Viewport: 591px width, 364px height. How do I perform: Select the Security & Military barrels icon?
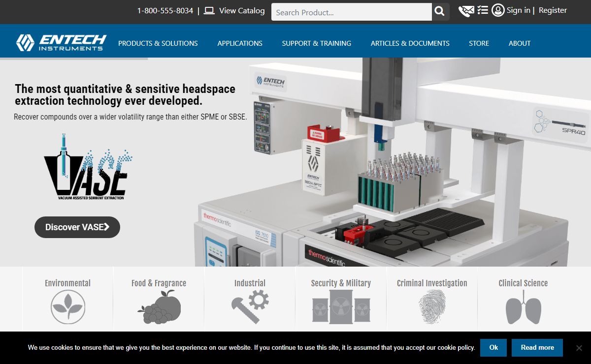[x=341, y=307]
